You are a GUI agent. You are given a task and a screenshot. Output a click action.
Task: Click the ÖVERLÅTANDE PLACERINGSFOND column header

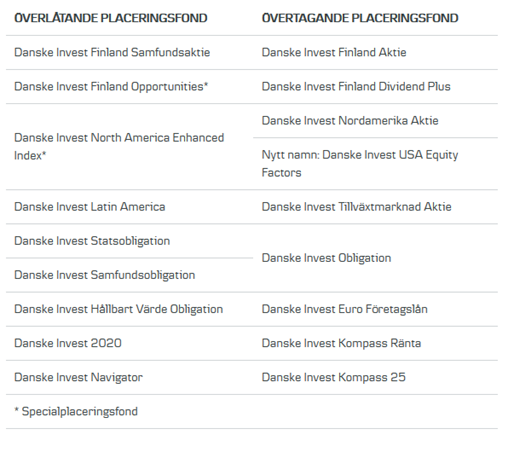[111, 18]
